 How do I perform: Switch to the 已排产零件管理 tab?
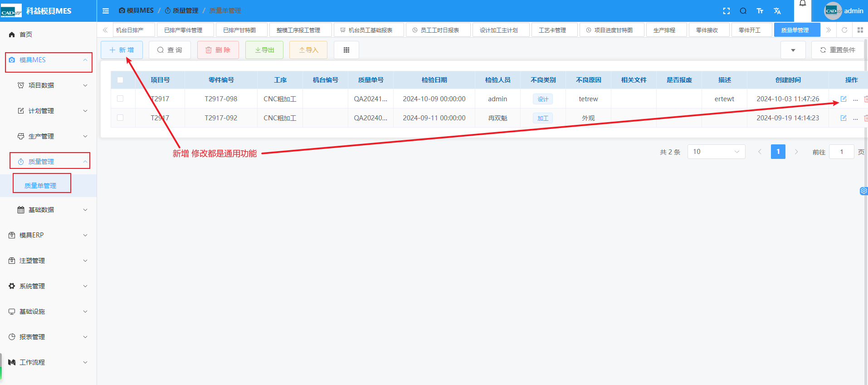coord(185,30)
